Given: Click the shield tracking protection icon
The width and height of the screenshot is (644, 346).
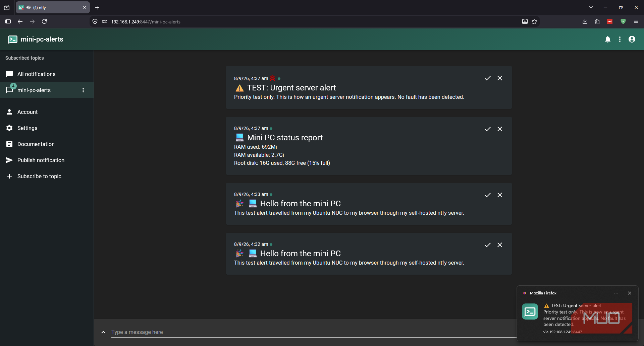Looking at the screenshot, I should [95, 21].
